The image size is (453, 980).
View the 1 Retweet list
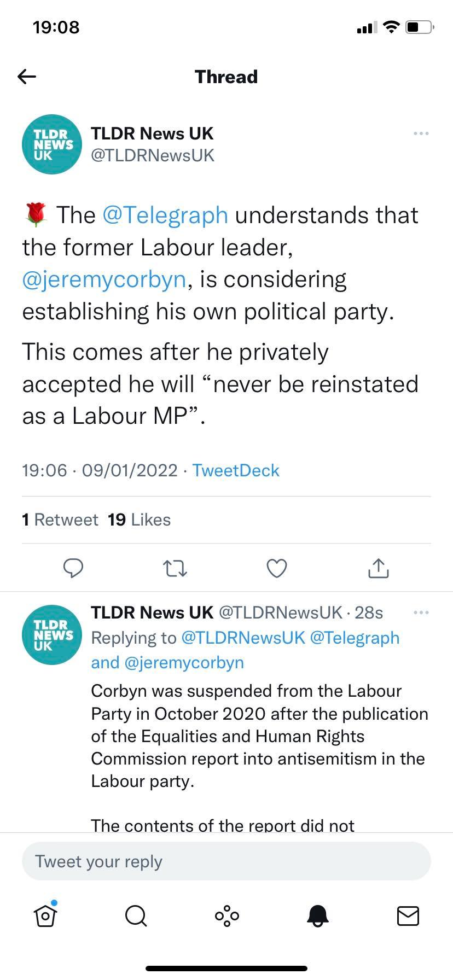coord(60,520)
